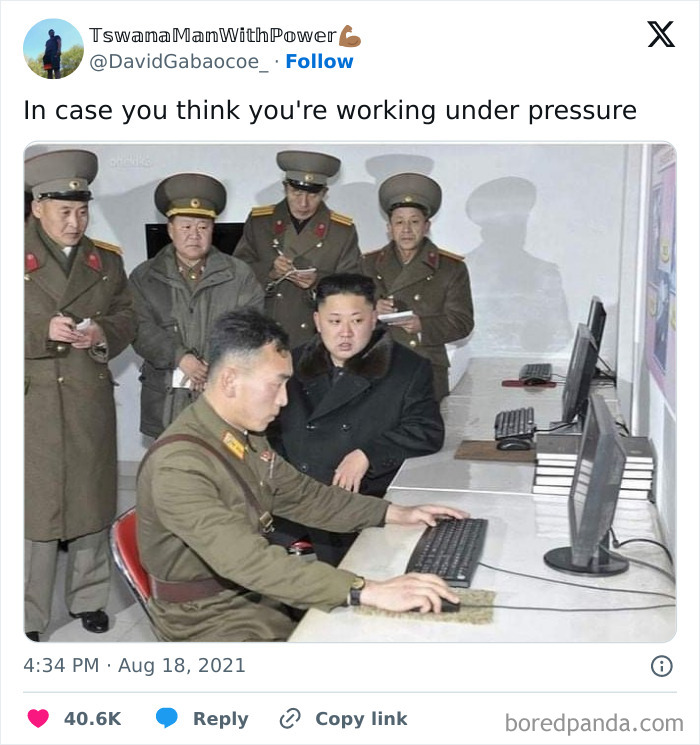Click the flexed bicep emoji beside the name

click(x=350, y=36)
